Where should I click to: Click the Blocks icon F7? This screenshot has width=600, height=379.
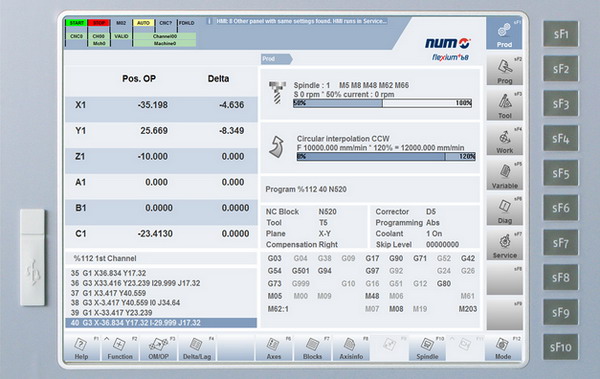312,348
